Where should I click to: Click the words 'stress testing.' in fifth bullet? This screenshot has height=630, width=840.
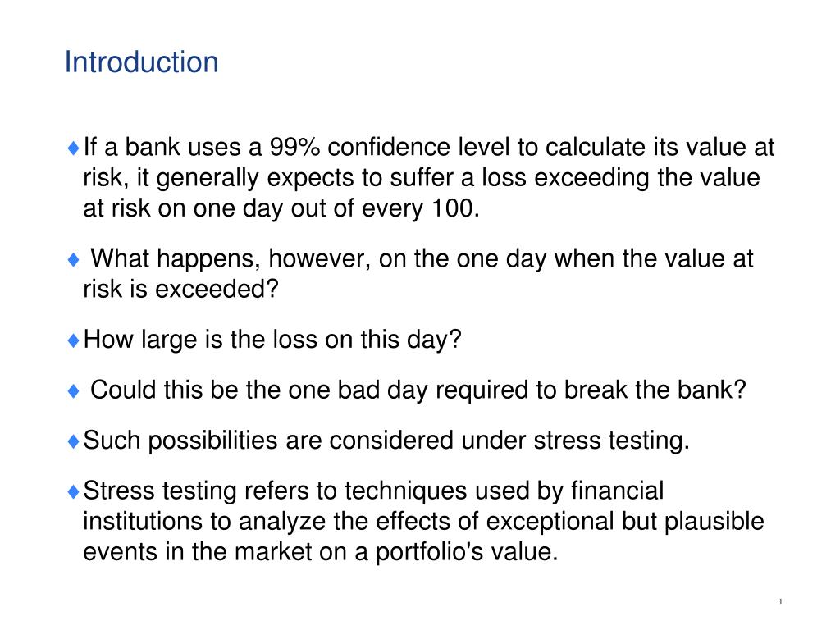pos(611,441)
